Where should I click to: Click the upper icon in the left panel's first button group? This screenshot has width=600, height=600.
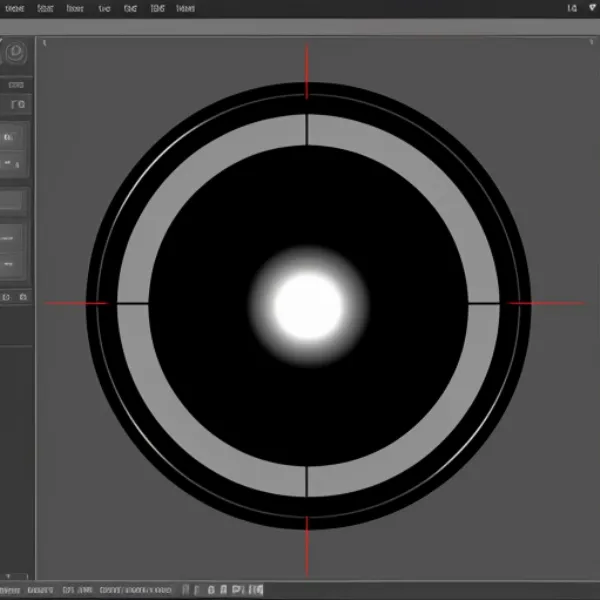pyautogui.click(x=11, y=136)
